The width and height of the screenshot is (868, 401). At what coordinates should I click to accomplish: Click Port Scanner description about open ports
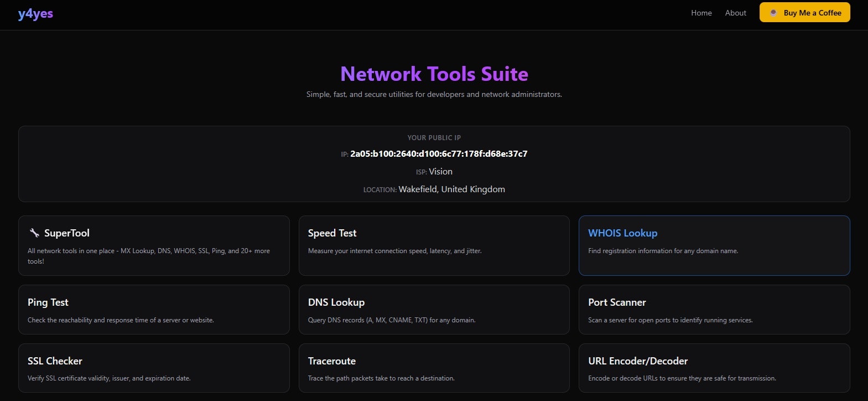[670, 320]
